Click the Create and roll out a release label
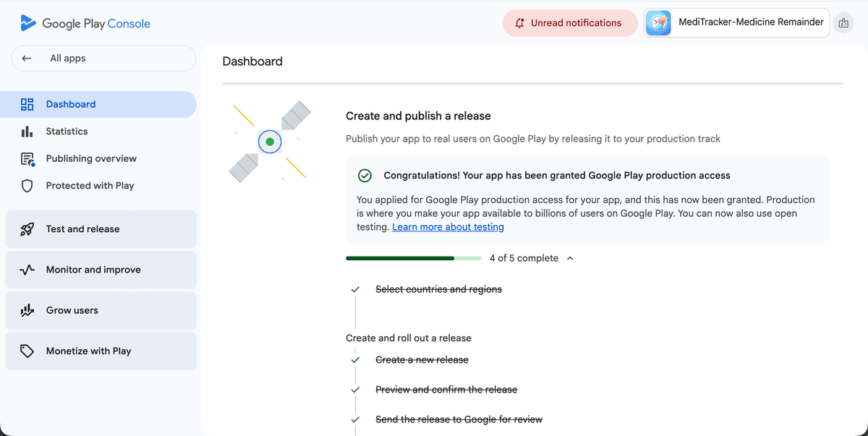The width and height of the screenshot is (868, 436). click(409, 338)
